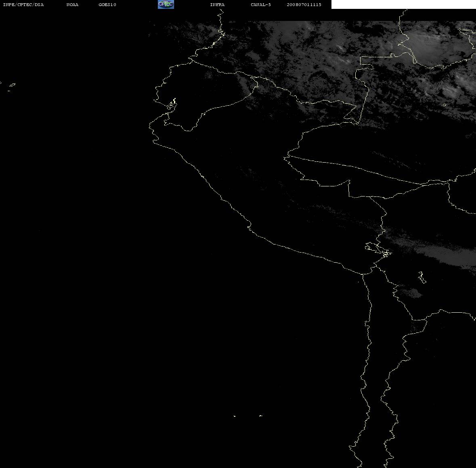
Task: Click the right small island dot off Chile
Action: tap(261, 416)
